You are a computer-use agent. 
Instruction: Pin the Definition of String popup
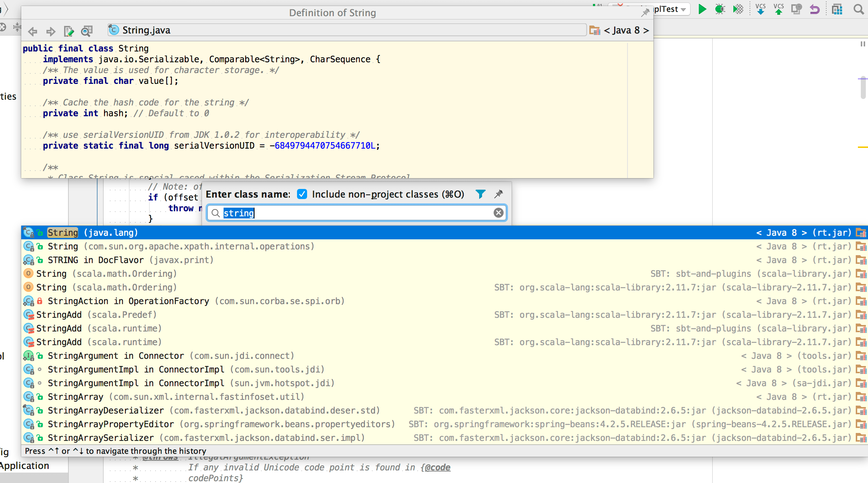pos(645,13)
